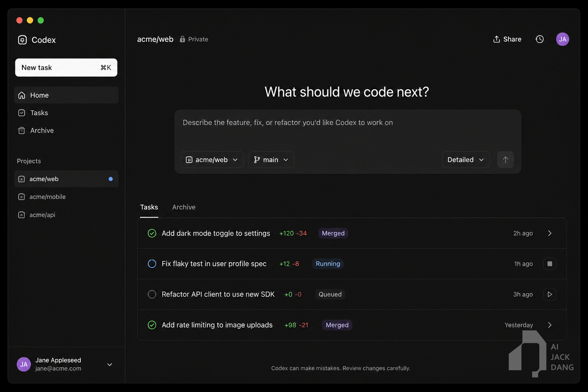
Task: Click the Private lock icon
Action: (x=183, y=39)
